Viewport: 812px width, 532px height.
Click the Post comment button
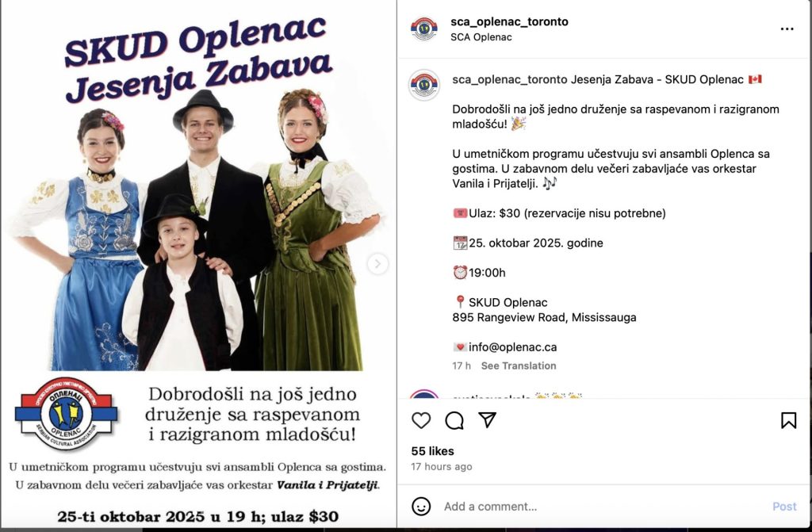tap(784, 507)
